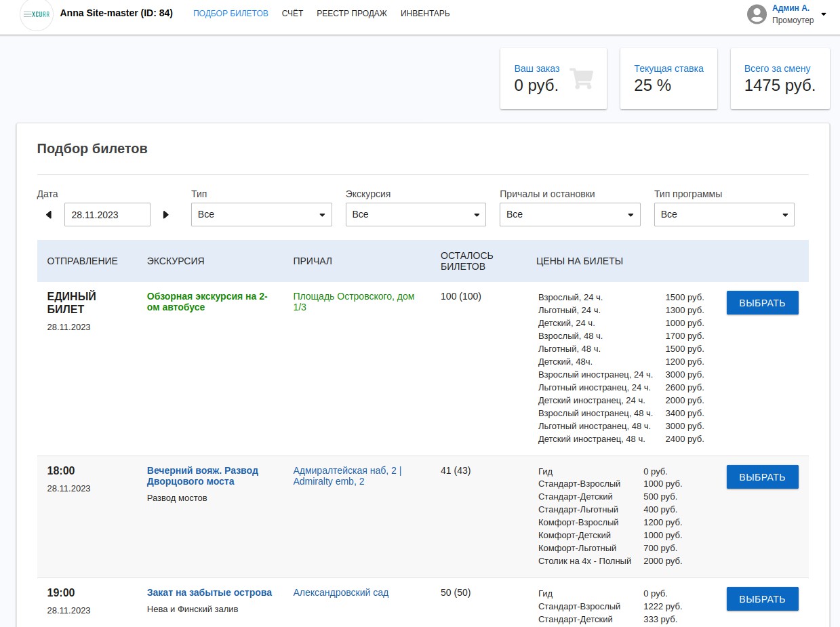The image size is (840, 627).
Task: Go to the Инвентарь menu item
Action: pos(425,14)
